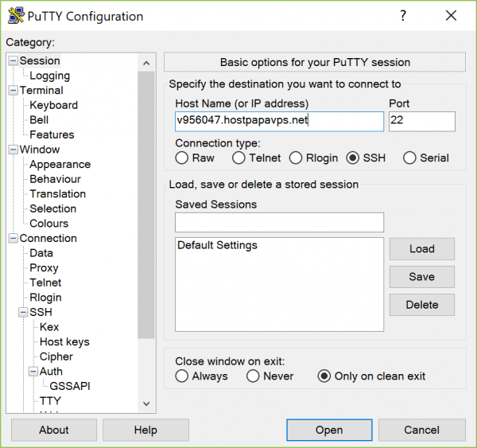Collapse the Terminal tree node

coord(13,91)
